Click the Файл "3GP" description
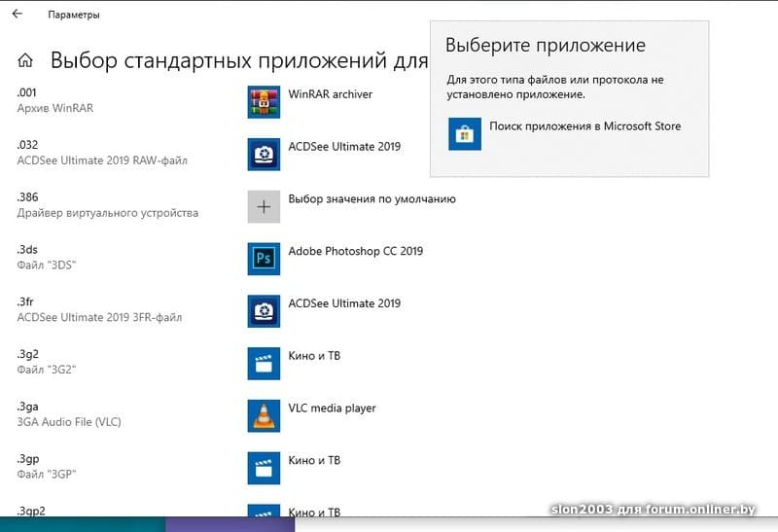 click(47, 475)
